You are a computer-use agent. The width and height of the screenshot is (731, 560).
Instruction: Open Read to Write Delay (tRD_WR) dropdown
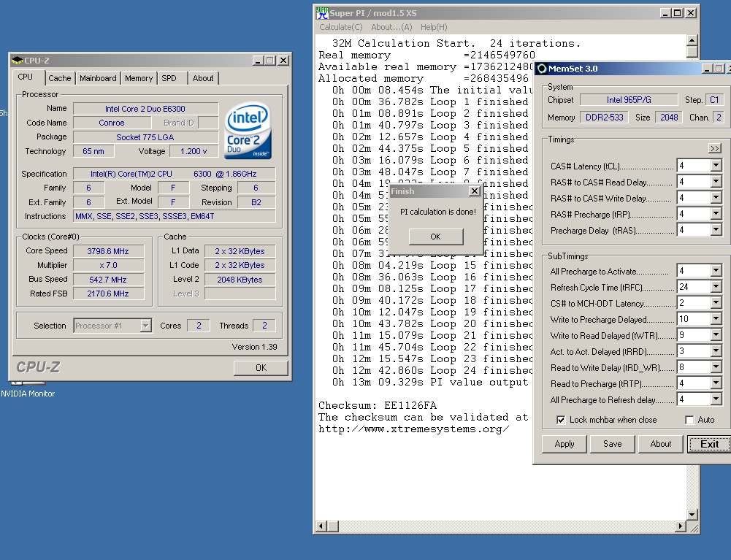716,367
